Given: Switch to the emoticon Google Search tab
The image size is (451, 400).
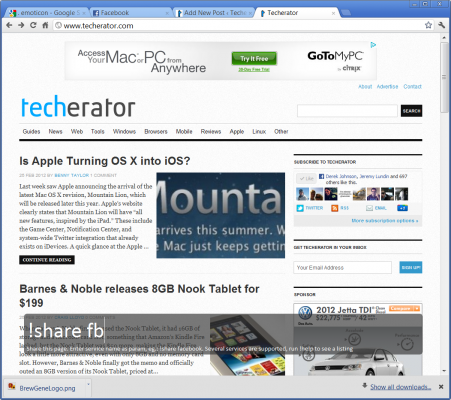Looking at the screenshot, I should coord(46,13).
